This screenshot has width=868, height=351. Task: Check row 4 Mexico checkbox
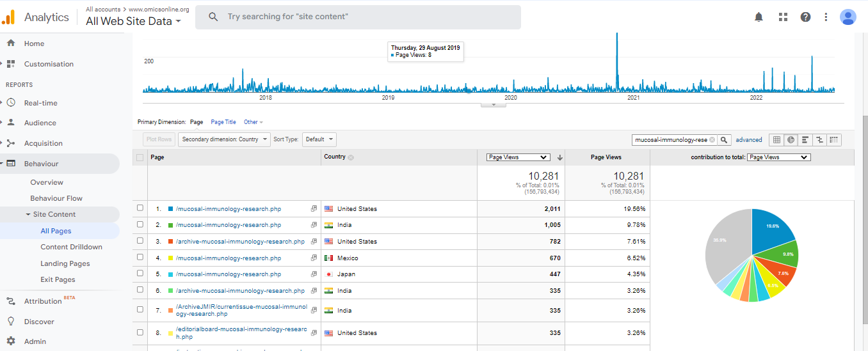pos(140,258)
